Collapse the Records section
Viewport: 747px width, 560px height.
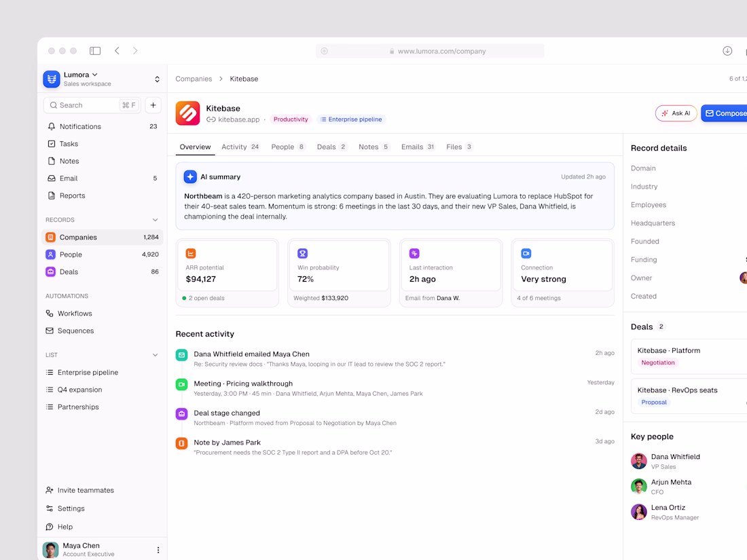[155, 220]
